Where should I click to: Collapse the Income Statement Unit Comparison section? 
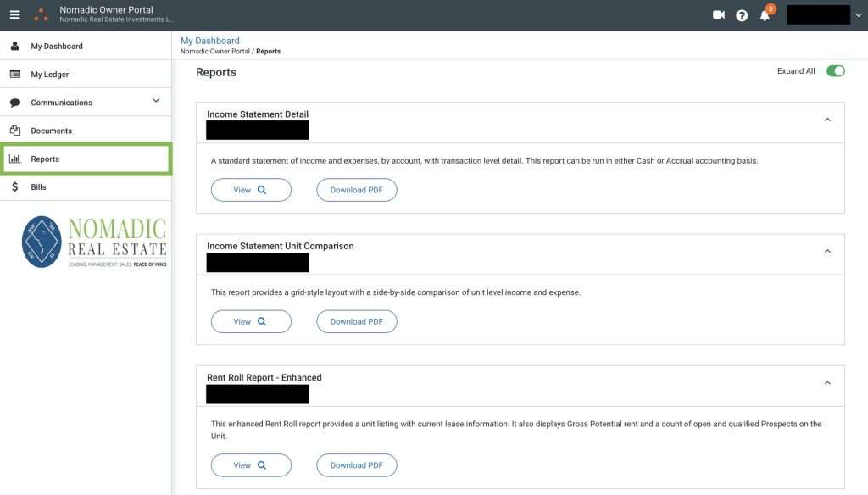click(827, 252)
